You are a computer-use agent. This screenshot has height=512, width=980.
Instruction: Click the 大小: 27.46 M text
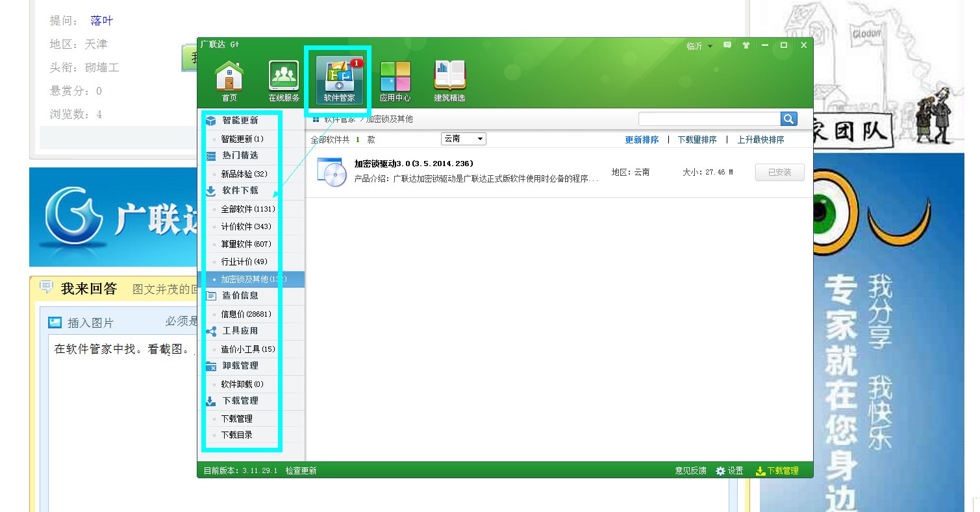coord(707,172)
